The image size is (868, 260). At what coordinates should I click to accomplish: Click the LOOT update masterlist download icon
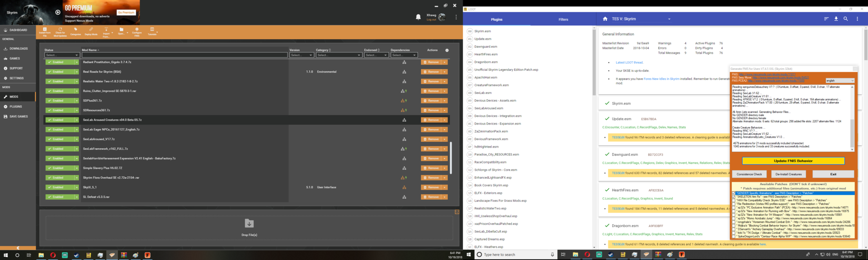[x=836, y=19]
